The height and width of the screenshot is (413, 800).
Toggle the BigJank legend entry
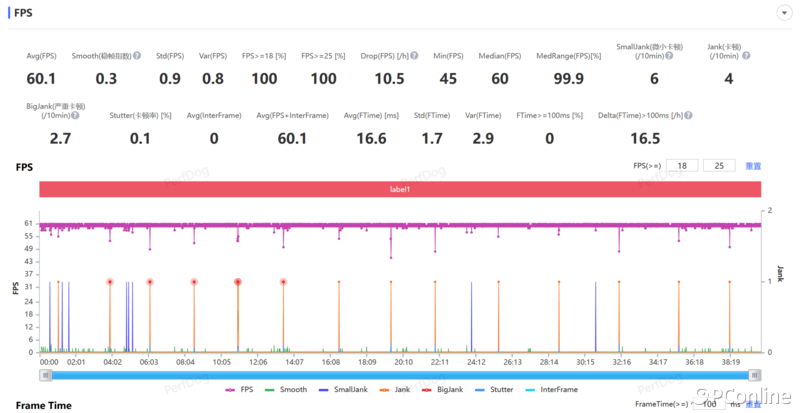pos(447,388)
